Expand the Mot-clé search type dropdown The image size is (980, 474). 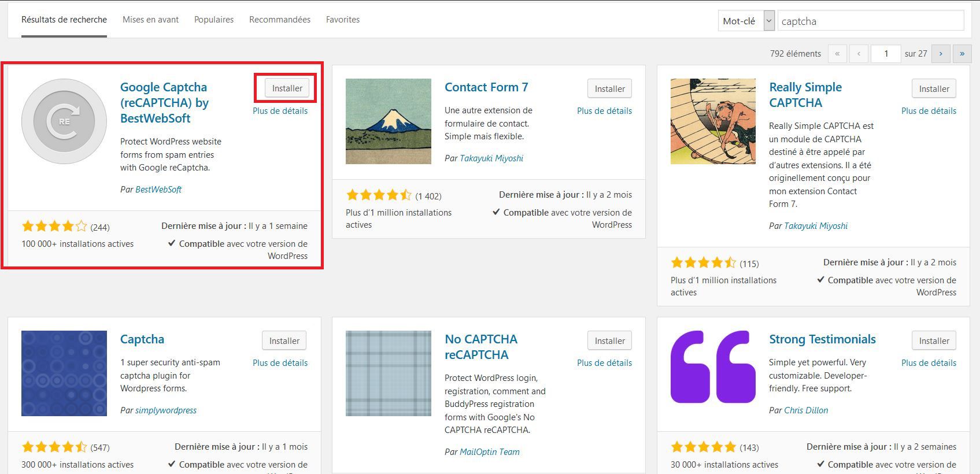pyautogui.click(x=746, y=21)
